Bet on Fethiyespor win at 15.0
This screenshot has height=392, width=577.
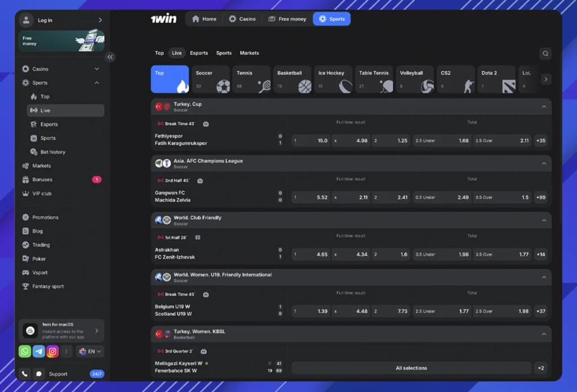point(311,140)
